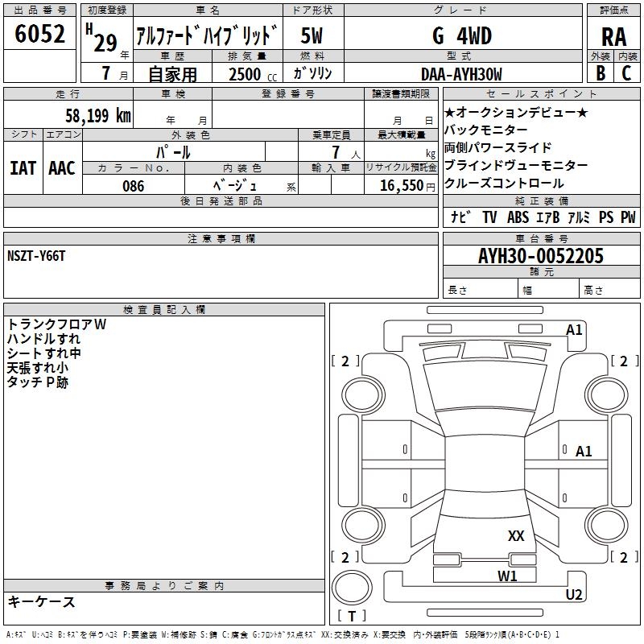This screenshot has width=644, height=644.
Task: Click the XX replaced-panel mark on the car diagram
Action: coord(516,536)
